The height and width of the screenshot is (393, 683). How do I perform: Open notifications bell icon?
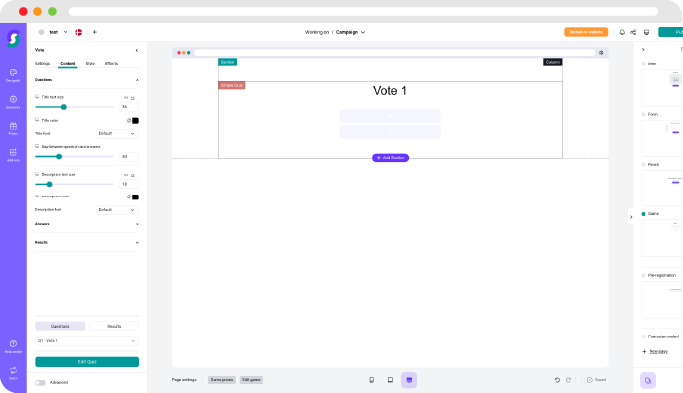coord(622,32)
